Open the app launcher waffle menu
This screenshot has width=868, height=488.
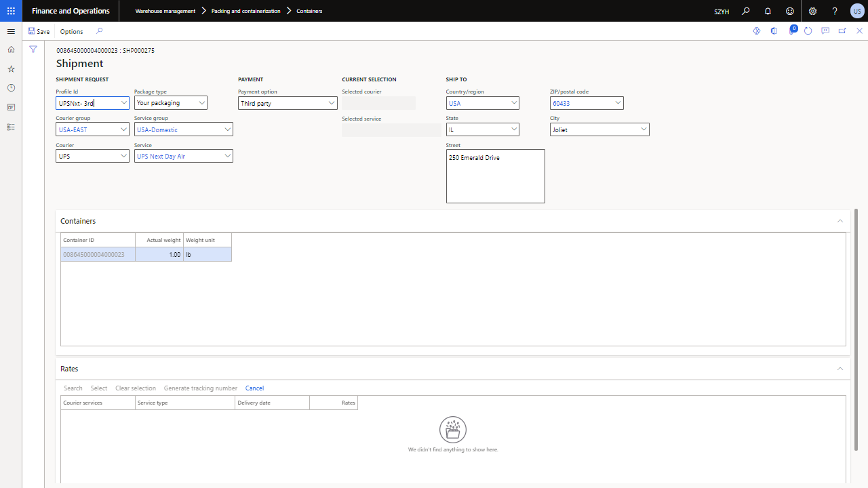click(x=11, y=11)
